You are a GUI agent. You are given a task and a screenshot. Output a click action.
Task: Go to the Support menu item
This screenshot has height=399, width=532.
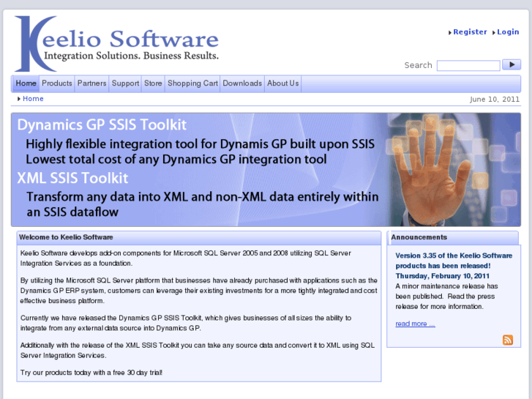pyautogui.click(x=125, y=83)
